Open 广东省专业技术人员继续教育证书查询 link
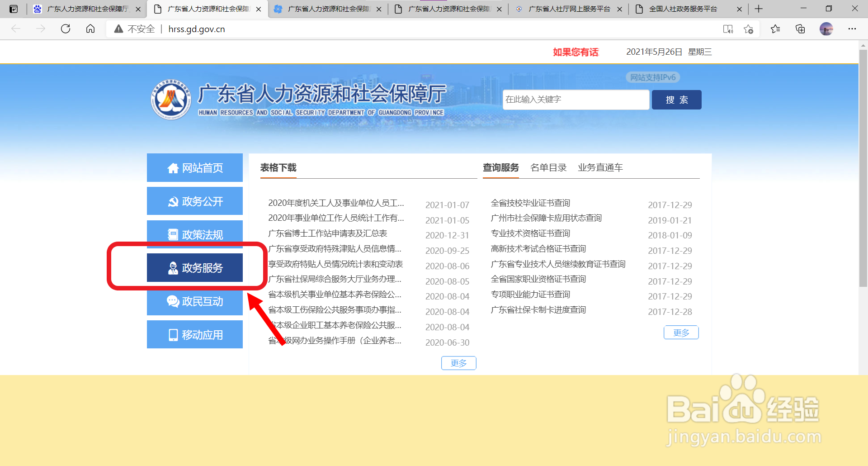Screen dimensions: 868x466 (558, 264)
